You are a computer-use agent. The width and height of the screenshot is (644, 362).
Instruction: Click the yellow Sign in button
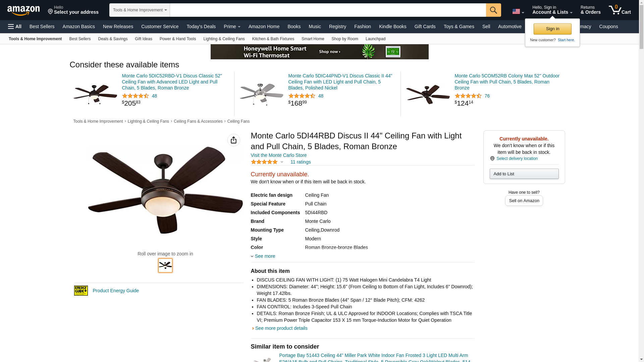(x=552, y=29)
